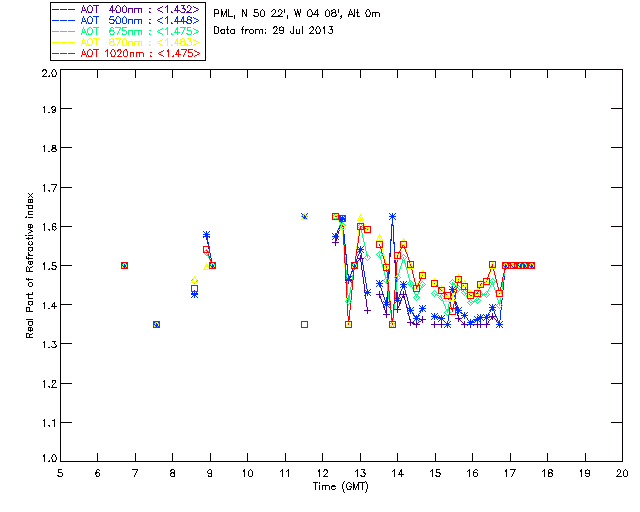This screenshot has width=640, height=512.
Task: Click the 'Real Part of Refractive index' axis label
Action: tap(29, 265)
